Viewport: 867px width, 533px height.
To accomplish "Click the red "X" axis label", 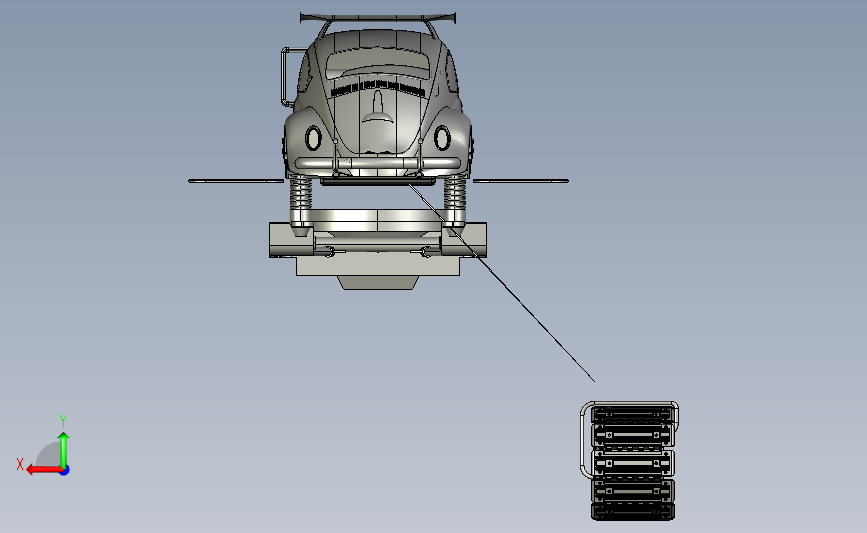I will (20, 464).
